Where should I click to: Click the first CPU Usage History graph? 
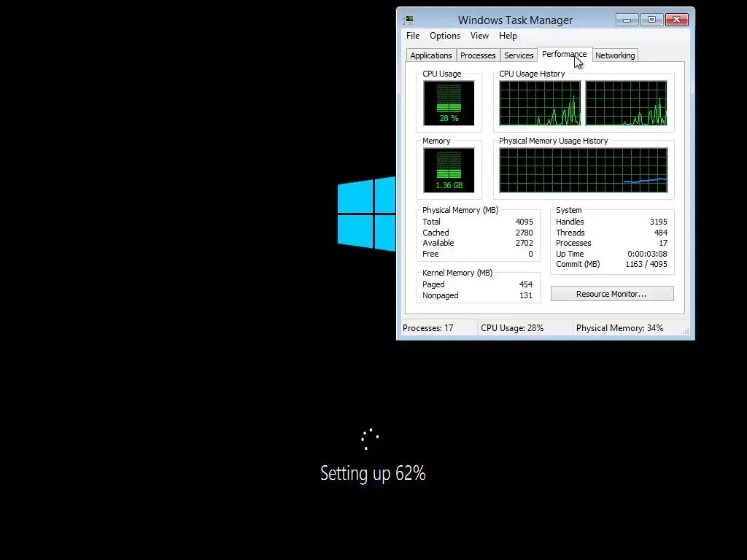(540, 103)
